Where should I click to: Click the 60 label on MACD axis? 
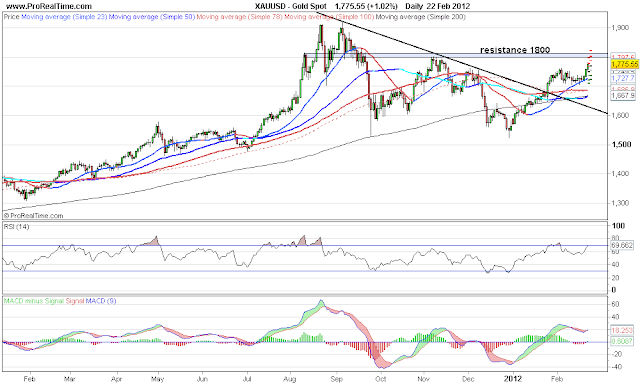tap(616, 304)
